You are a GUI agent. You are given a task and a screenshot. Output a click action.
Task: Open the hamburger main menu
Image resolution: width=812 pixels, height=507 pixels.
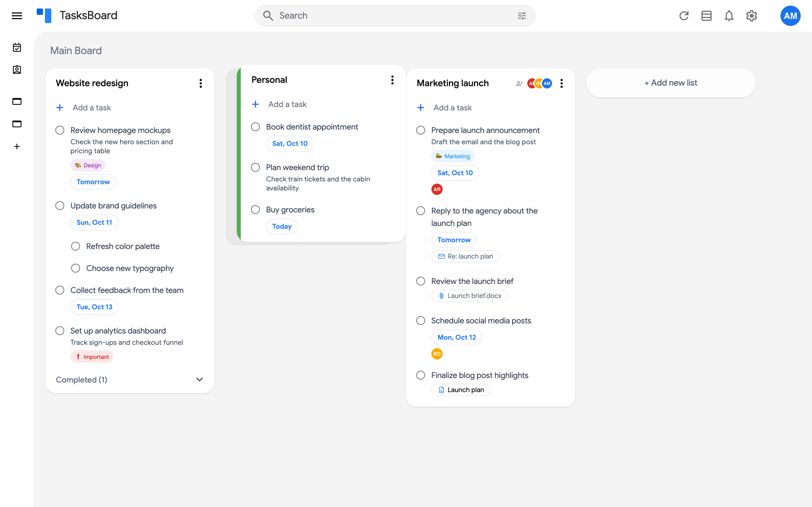(x=17, y=16)
